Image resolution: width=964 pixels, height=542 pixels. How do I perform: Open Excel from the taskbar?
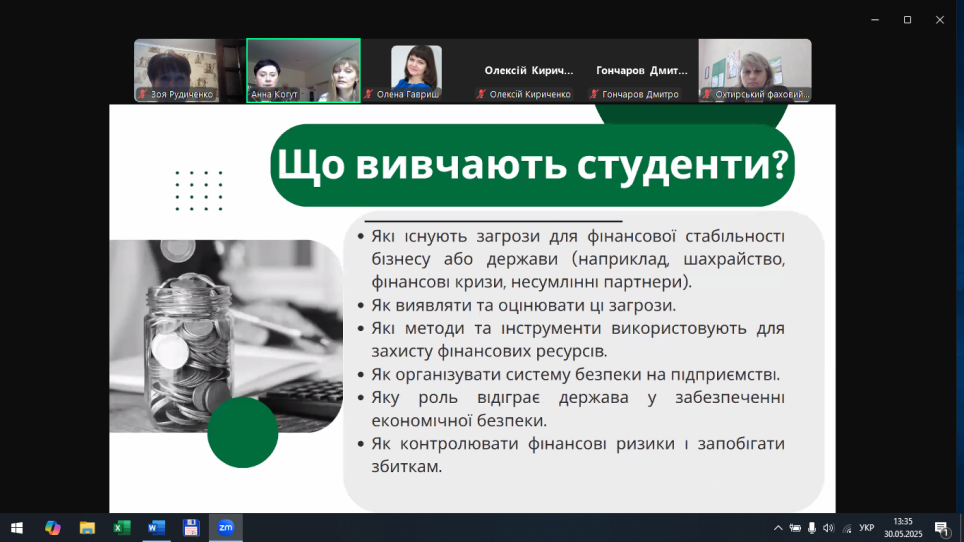[x=122, y=527]
